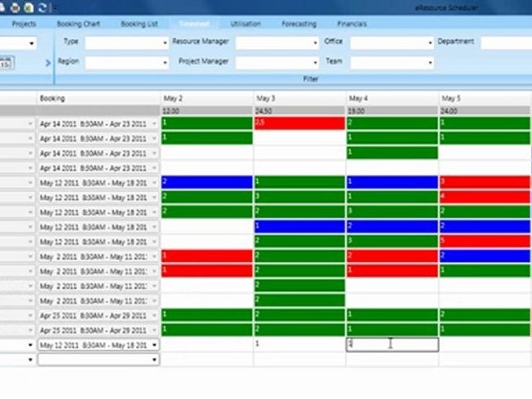532x399 pixels.
Task: Select the 18.00 total under May 4
Action: [392, 111]
